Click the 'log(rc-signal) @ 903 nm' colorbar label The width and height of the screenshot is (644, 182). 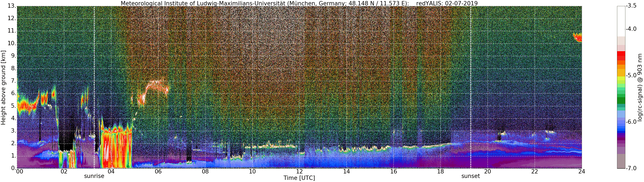click(640, 88)
